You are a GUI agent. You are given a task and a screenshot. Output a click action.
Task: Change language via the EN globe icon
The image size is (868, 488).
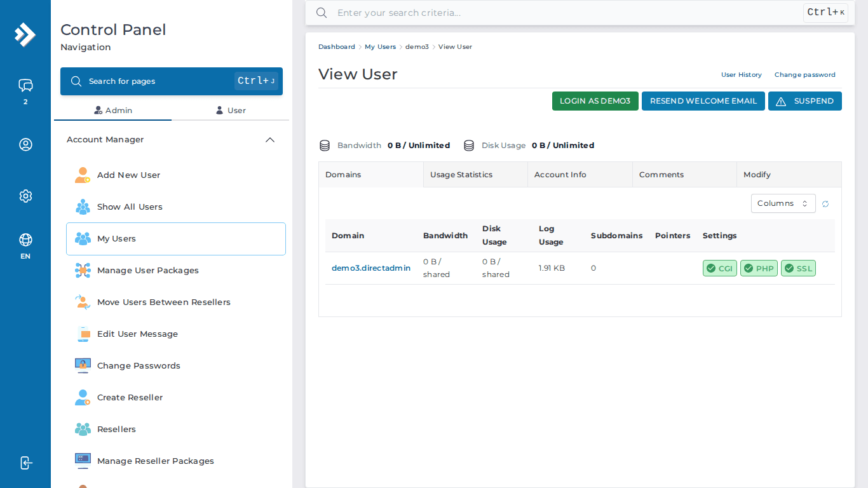click(25, 241)
